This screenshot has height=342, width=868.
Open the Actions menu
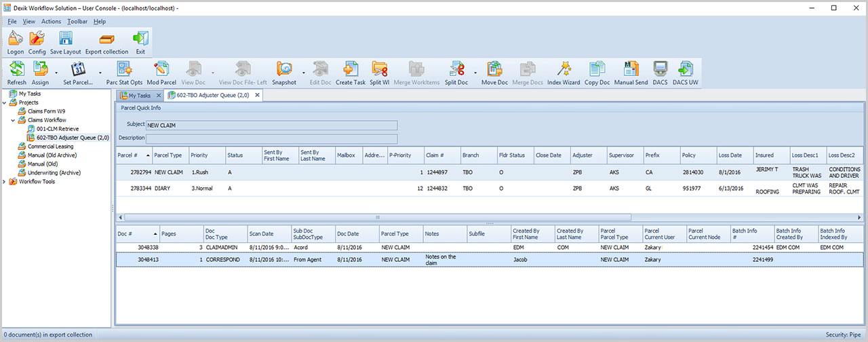pos(51,21)
